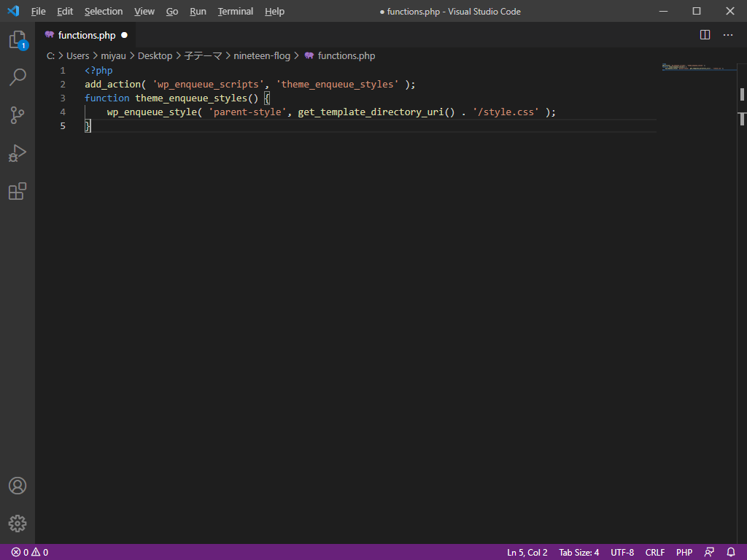Viewport: 747px width, 560px height.
Task: Click the 'wp_enqueue_scripts' string
Action: [208, 85]
